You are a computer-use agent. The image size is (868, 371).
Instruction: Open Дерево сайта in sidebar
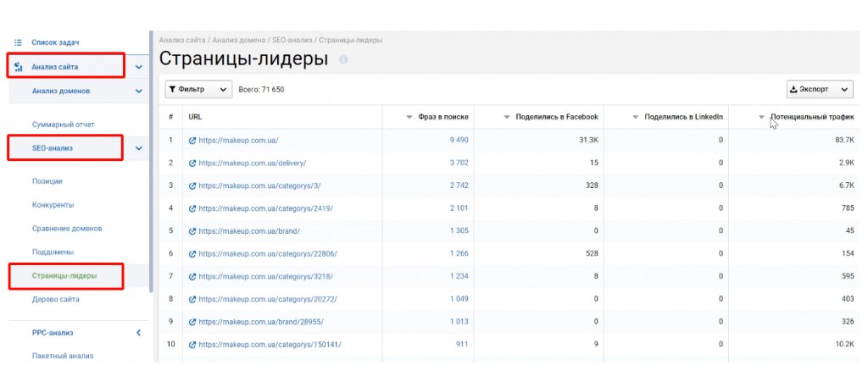point(55,299)
